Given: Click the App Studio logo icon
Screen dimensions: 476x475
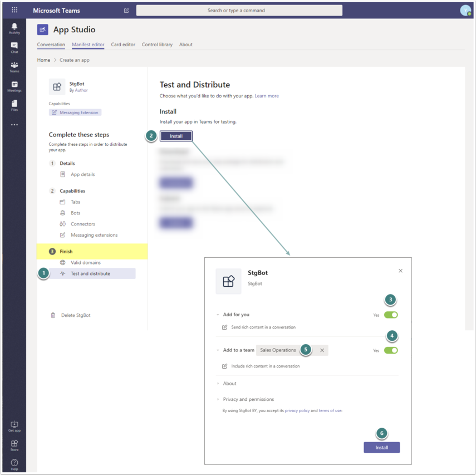Looking at the screenshot, I should [x=42, y=30].
